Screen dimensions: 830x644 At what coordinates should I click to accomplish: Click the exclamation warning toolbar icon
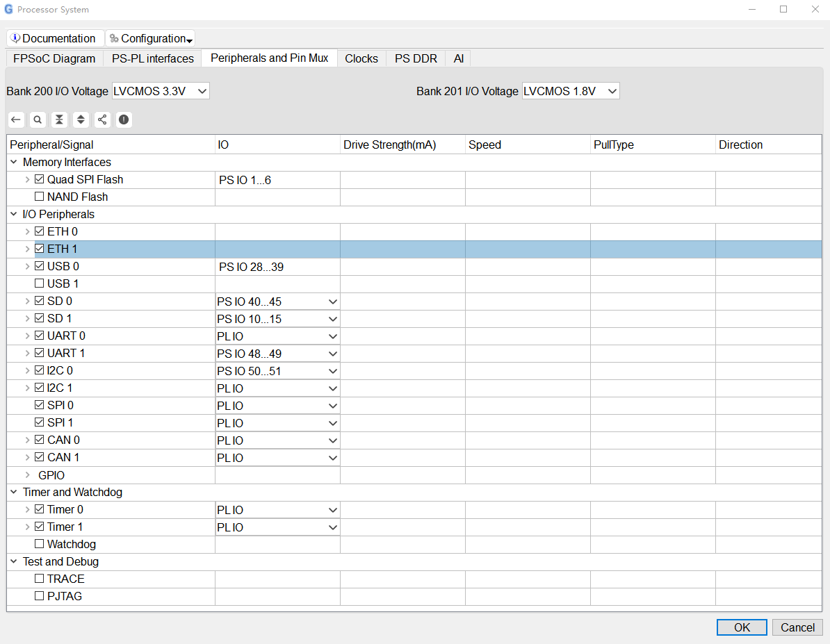click(123, 119)
